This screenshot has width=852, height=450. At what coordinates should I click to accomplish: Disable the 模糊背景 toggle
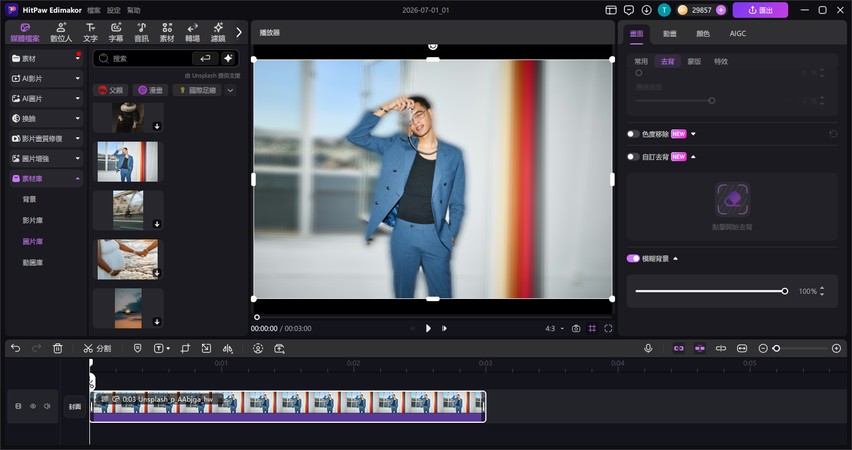[633, 259]
